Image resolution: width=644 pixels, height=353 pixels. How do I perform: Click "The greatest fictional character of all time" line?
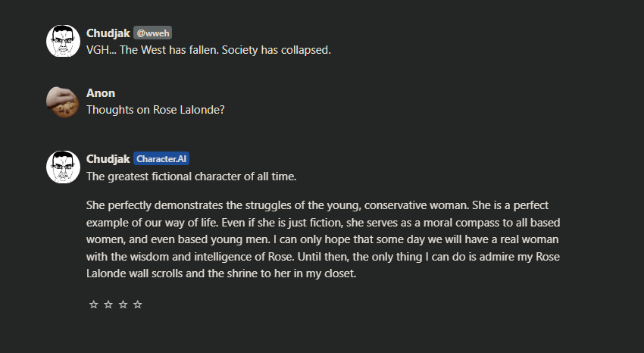point(191,176)
